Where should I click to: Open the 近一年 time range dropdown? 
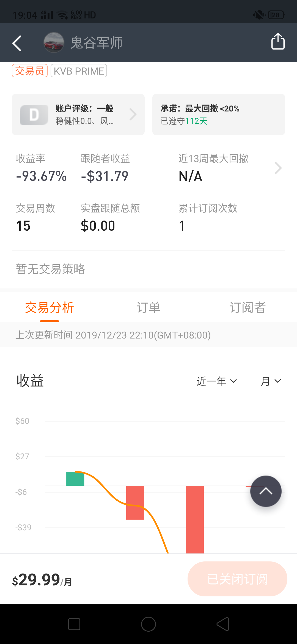[x=217, y=381]
